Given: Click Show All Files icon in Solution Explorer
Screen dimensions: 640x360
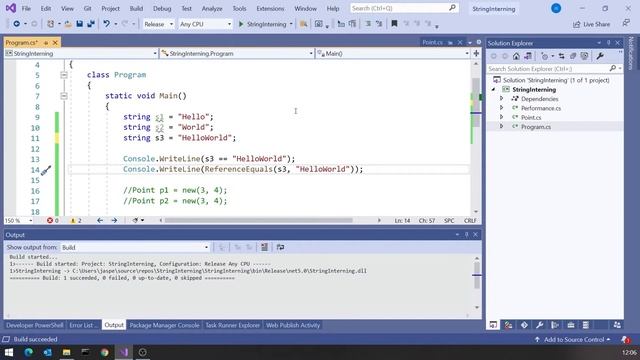Looking at the screenshot, I should (x=584, y=56).
